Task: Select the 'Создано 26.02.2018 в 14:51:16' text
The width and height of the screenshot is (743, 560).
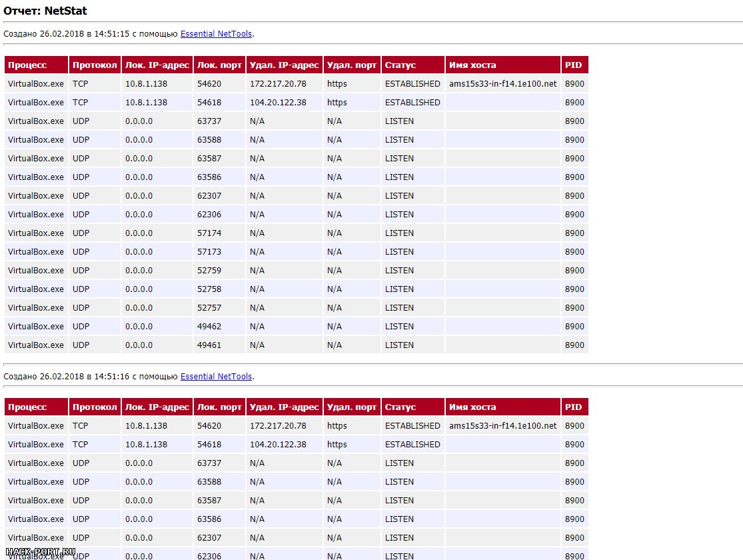Action: pyautogui.click(x=67, y=376)
